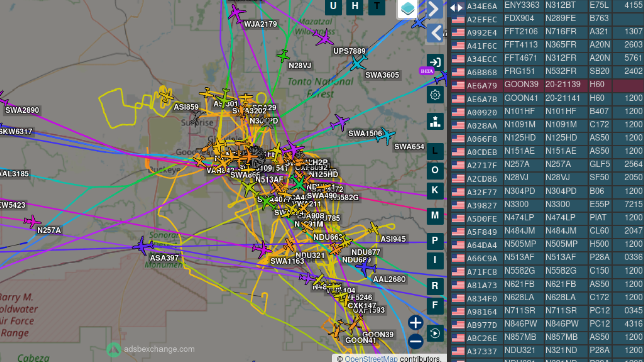Select the FFT2106 row callsign
The height and width of the screenshot is (362, 644).
521,32
